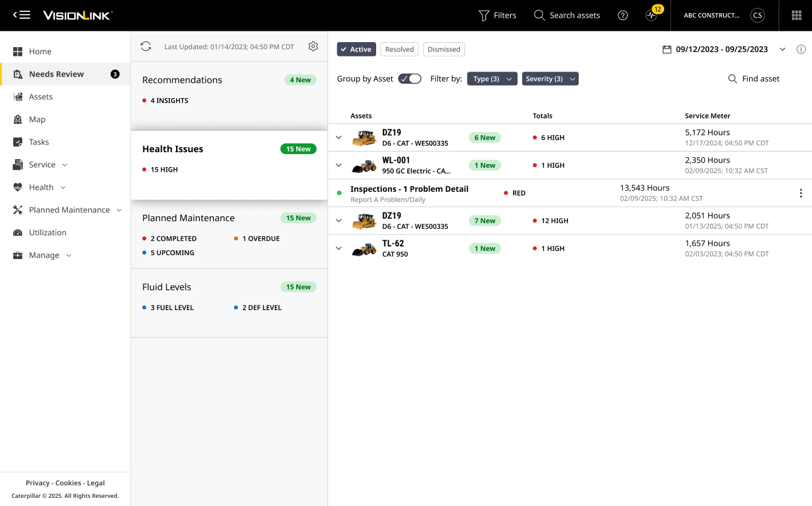Enable the Resolved status filter
The width and height of the screenshot is (812, 506).
coord(399,50)
